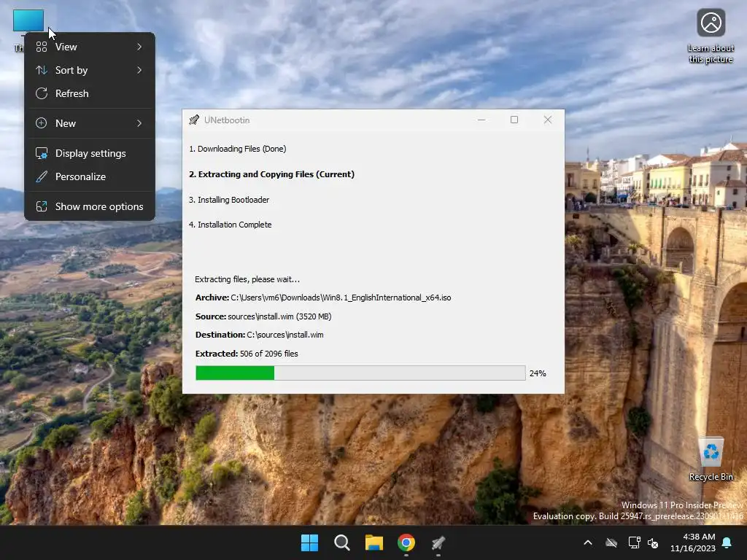Select the This PC desktop icon
The height and width of the screenshot is (560, 747).
coord(28,21)
